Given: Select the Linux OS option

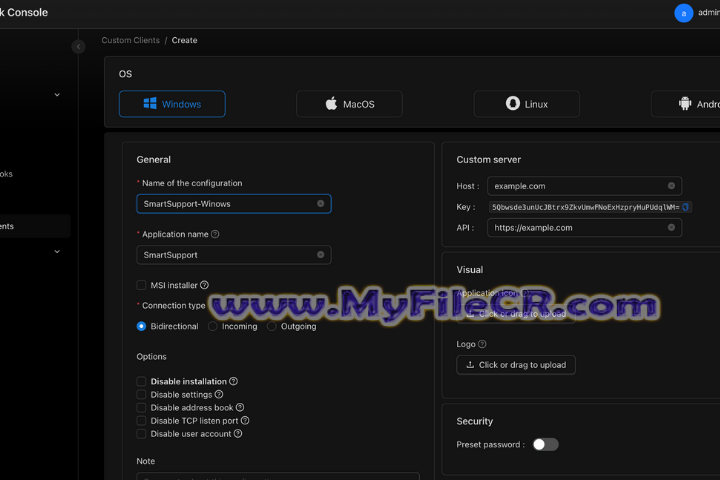Looking at the screenshot, I should [x=527, y=104].
